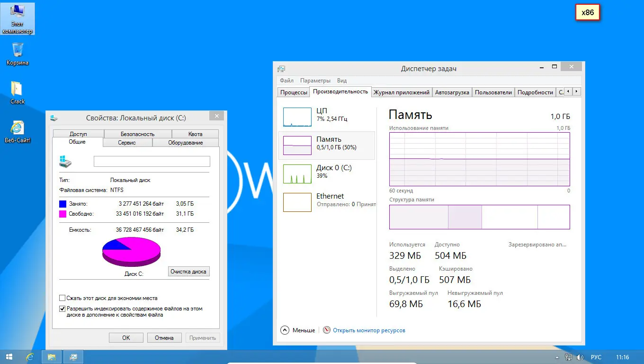Switch to the Пользователи tab
The height and width of the screenshot is (364, 644).
pos(493,92)
